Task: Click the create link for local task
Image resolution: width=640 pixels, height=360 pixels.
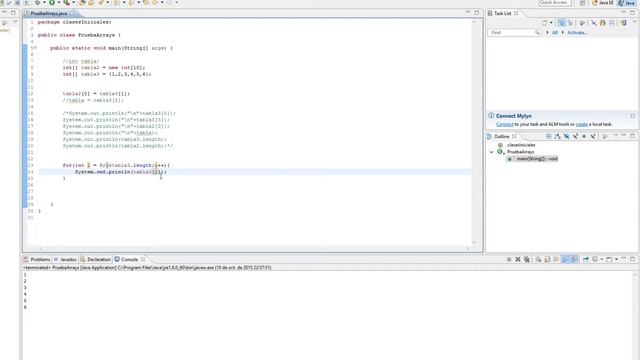Action: (582, 124)
